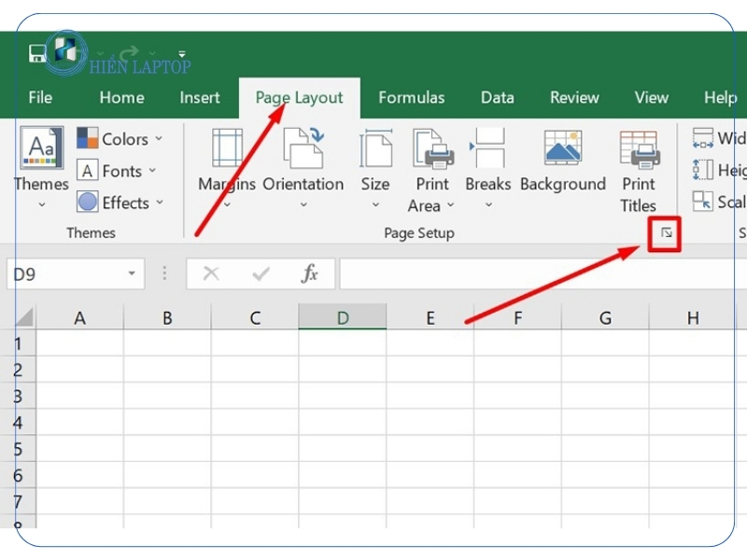Open the Orientation menu
Screen dimensions: 747x560
click(x=303, y=168)
